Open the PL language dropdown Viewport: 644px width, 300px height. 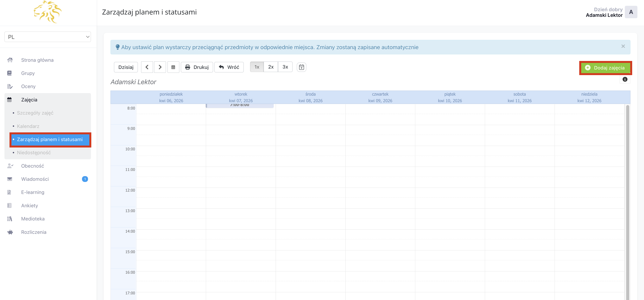[x=47, y=37]
